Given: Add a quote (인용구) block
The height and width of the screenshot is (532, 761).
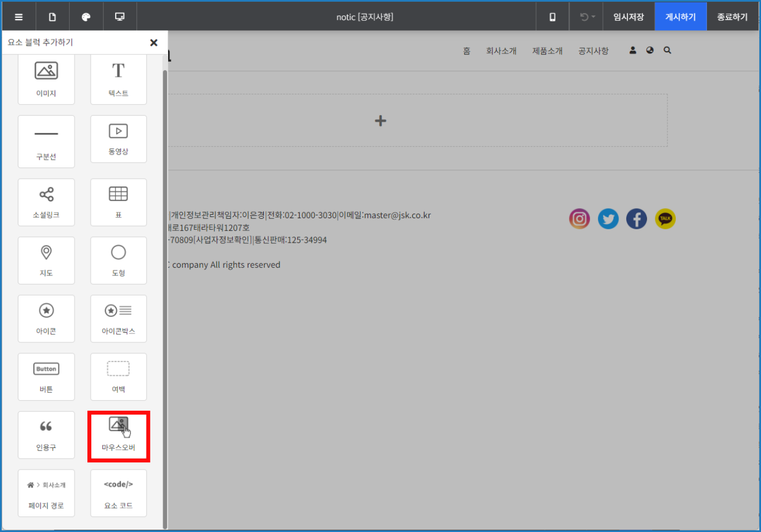Looking at the screenshot, I should click(x=46, y=435).
